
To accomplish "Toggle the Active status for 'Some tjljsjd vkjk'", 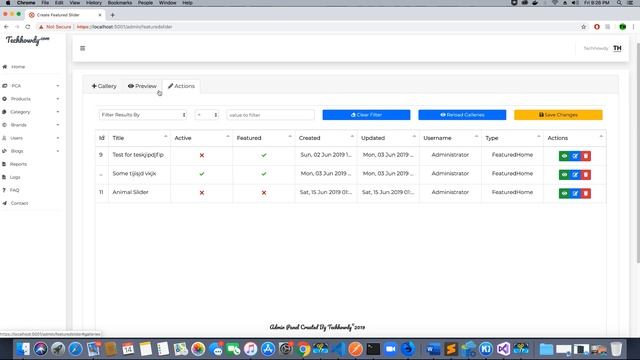I will (x=202, y=174).
